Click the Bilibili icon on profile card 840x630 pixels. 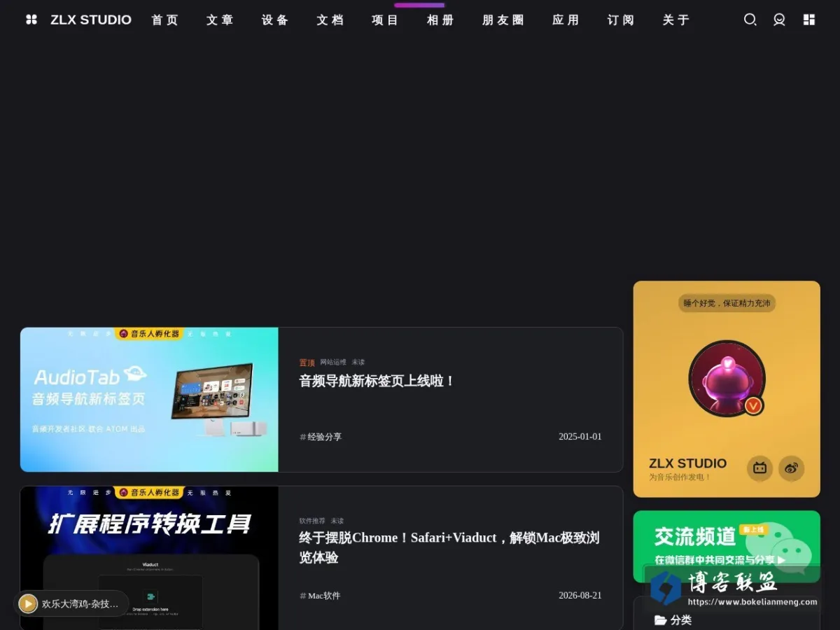pos(759,468)
